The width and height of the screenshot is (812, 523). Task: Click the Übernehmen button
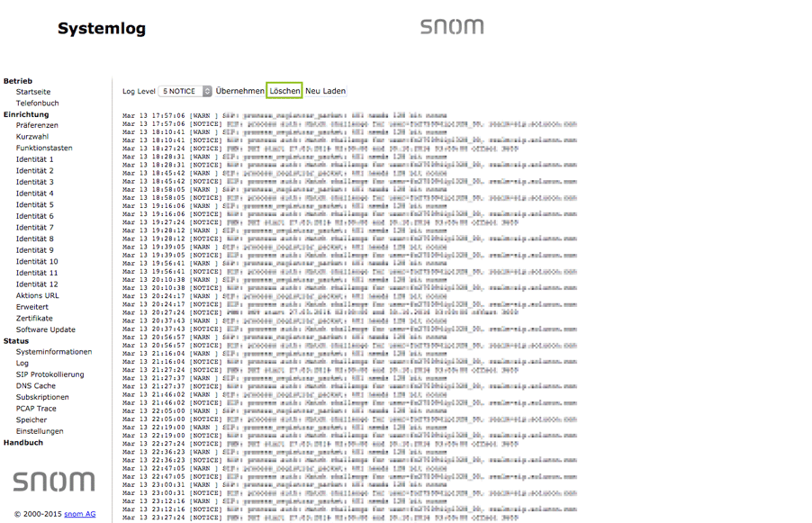239,92
